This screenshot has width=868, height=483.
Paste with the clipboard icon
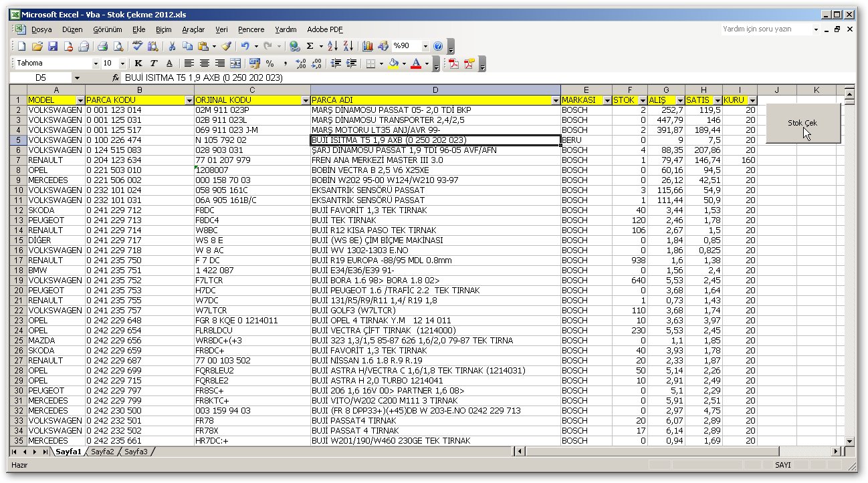click(203, 46)
